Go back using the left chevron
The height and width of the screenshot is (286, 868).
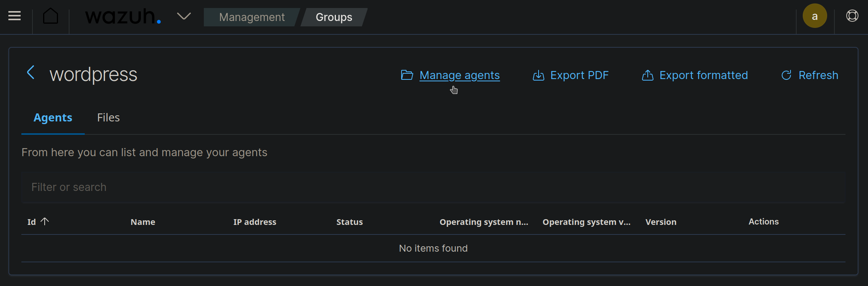click(x=31, y=72)
